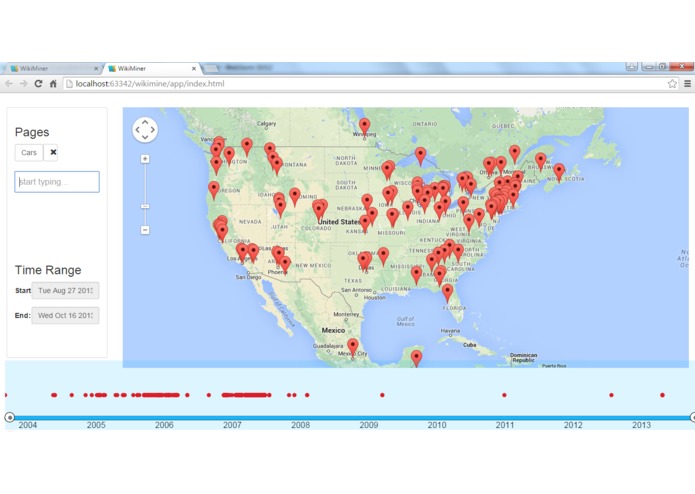Viewport: 695px width, 494px height.
Task: Select the second WikiMiner tab
Action: [151, 68]
